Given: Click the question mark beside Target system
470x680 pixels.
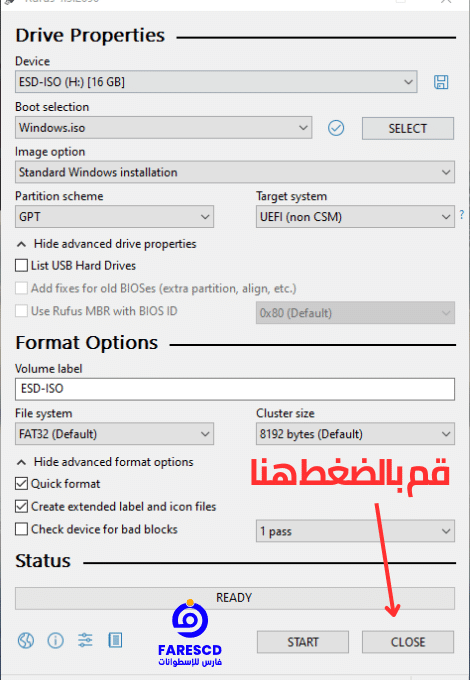Looking at the screenshot, I should 462,215.
